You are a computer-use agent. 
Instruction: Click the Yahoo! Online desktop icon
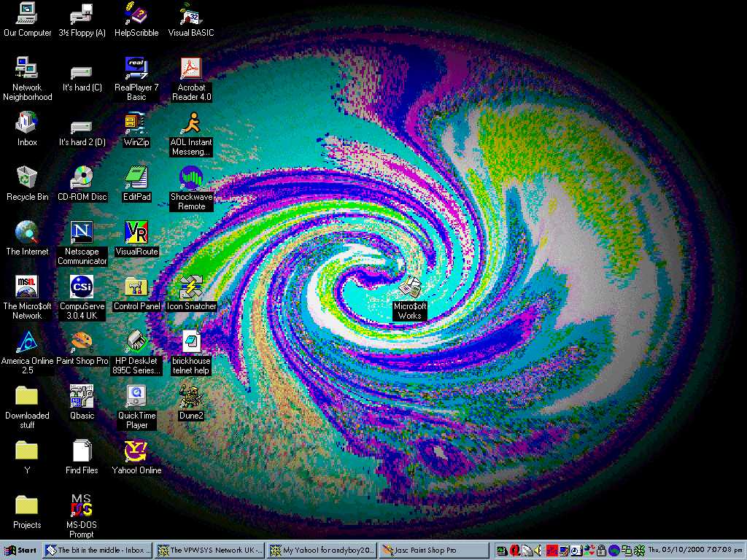(136, 452)
